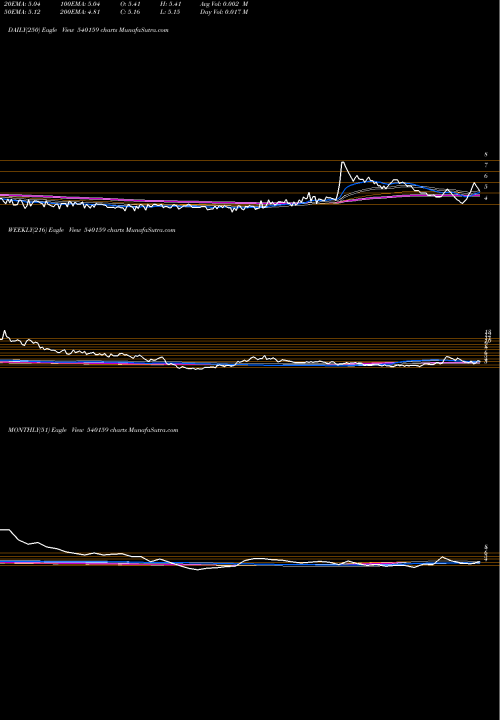Select the WEEKLY(216) Eagle View chart title
This screenshot has width=500, height=720.
tap(91, 230)
